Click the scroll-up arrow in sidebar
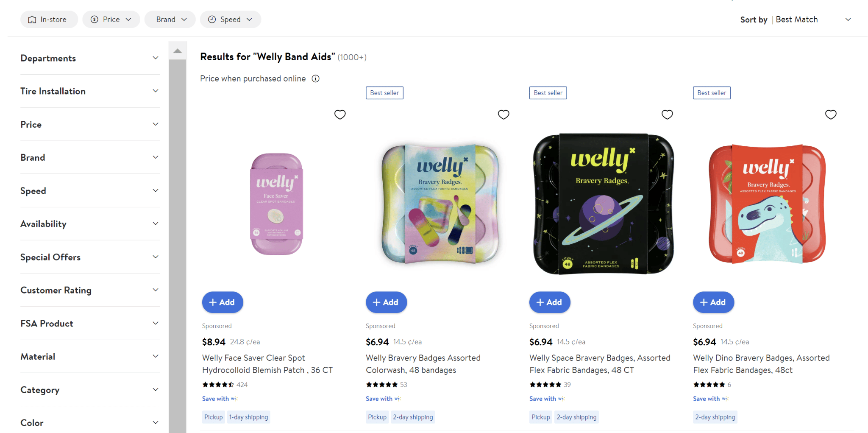The height and width of the screenshot is (433, 868). [x=178, y=51]
